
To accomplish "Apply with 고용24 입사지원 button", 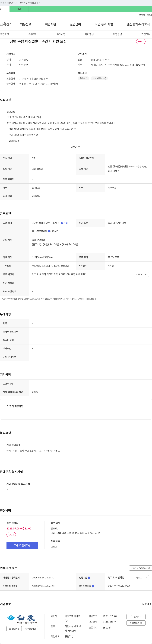I will 22,545.
